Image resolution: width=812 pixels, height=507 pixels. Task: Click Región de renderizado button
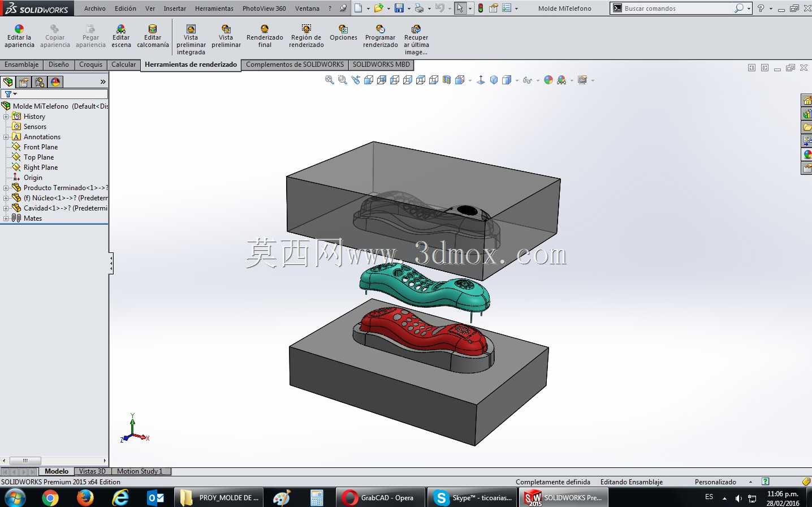click(x=306, y=36)
